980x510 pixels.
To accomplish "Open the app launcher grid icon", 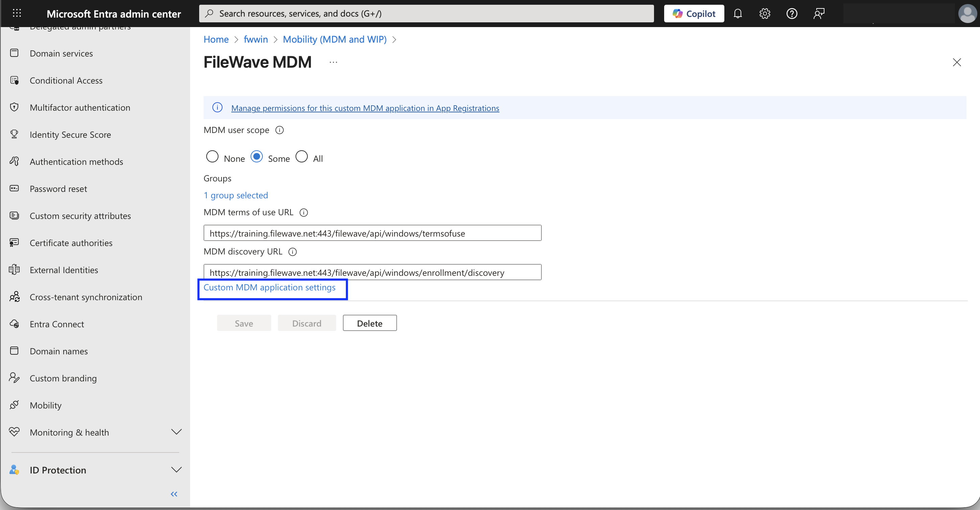I will [17, 13].
